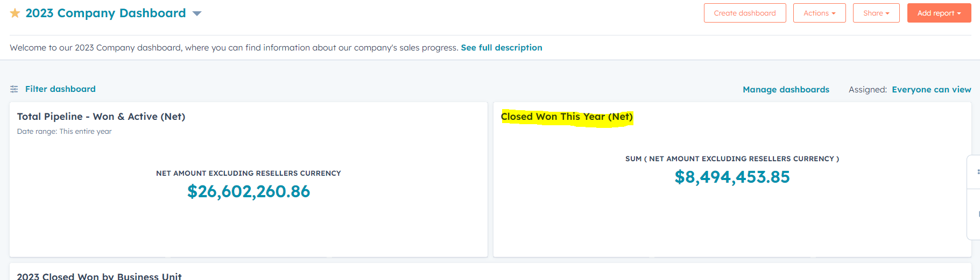
Task: Select the Total Pipeline - Won & Active report title
Action: (x=101, y=117)
